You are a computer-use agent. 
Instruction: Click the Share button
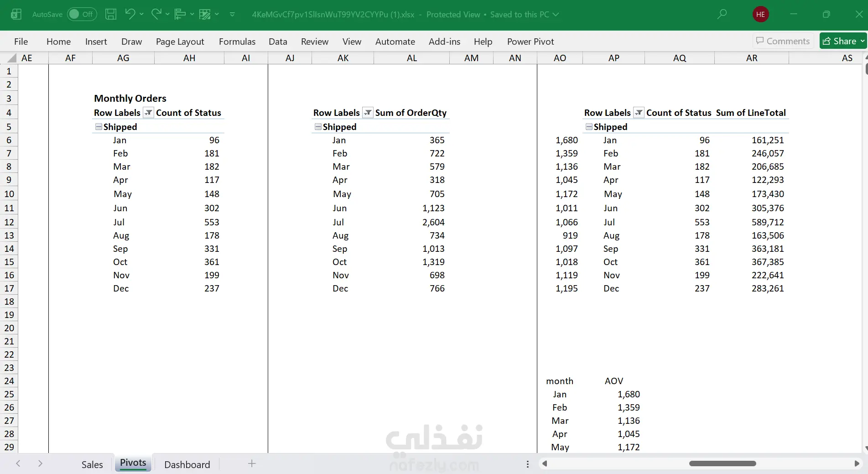click(843, 41)
